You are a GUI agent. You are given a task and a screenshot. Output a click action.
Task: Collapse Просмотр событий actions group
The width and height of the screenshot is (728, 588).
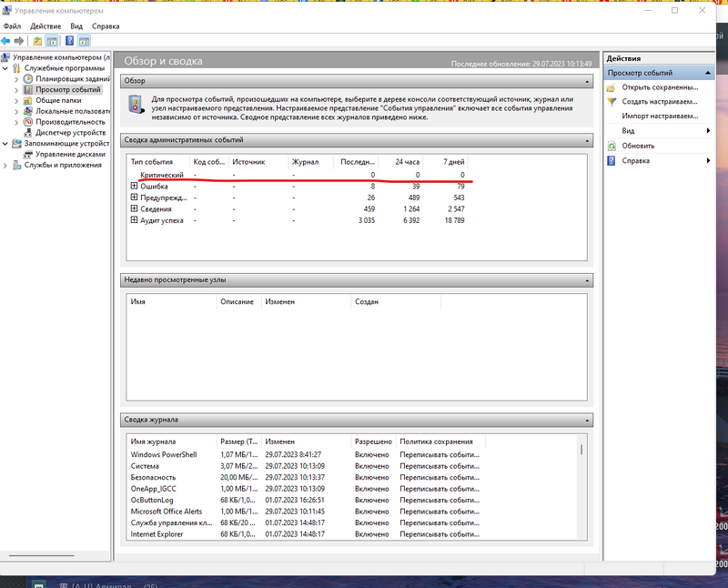pyautogui.click(x=708, y=73)
